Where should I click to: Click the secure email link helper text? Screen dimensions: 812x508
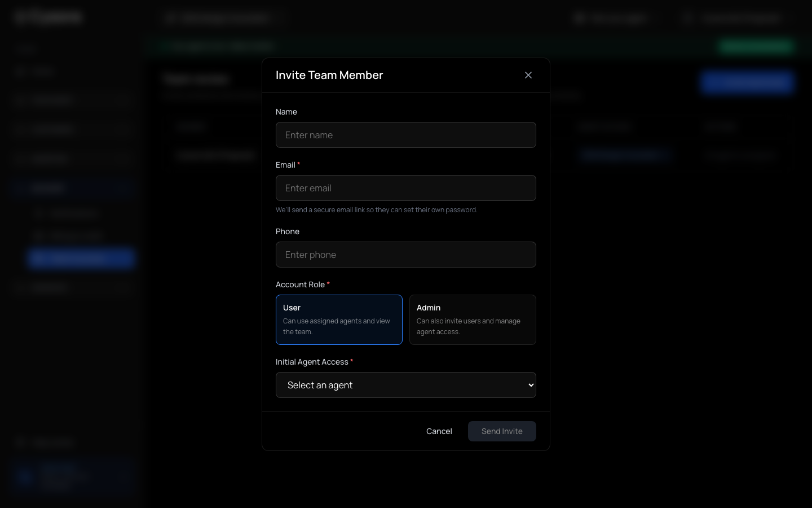(x=377, y=210)
